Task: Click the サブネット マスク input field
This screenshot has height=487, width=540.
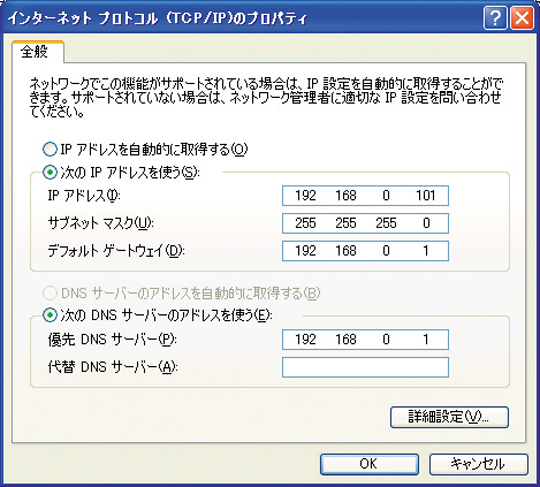Action: (365, 223)
